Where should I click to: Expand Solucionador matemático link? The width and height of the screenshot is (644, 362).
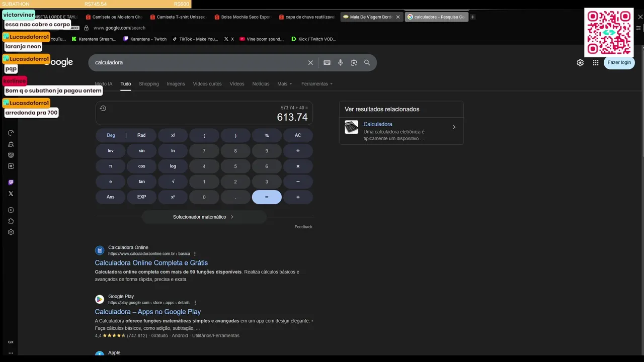(x=204, y=217)
